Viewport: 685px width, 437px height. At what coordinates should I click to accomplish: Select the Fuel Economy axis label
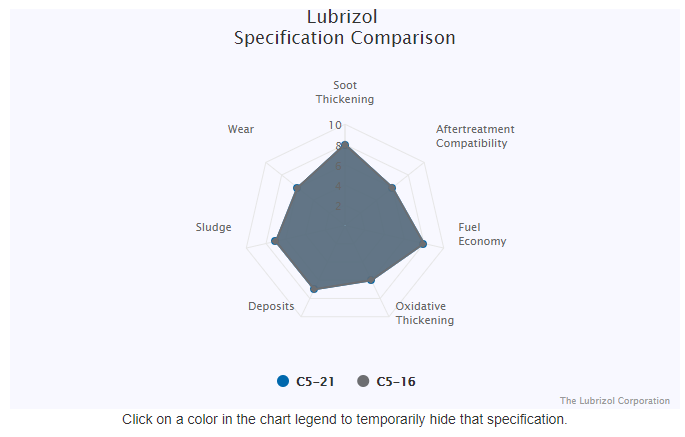pos(482,234)
